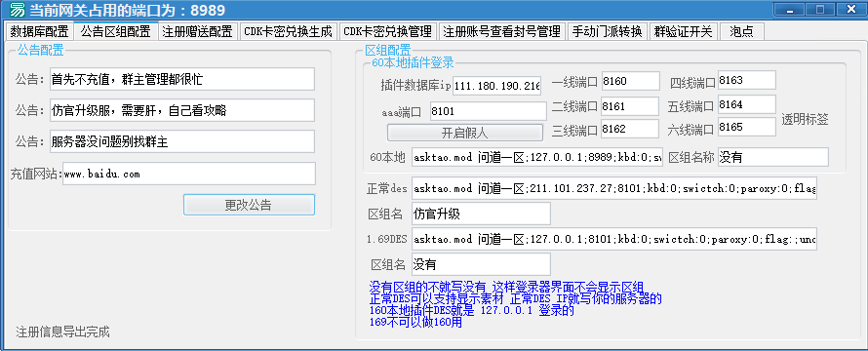Focus the 充值网站 www.baidu.com field
Image resolution: width=868 pixels, height=351 pixels.
(189, 174)
